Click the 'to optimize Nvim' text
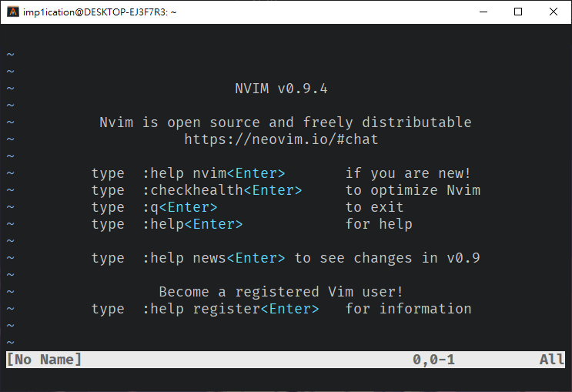Viewport: 572px width, 392px height. click(x=413, y=190)
